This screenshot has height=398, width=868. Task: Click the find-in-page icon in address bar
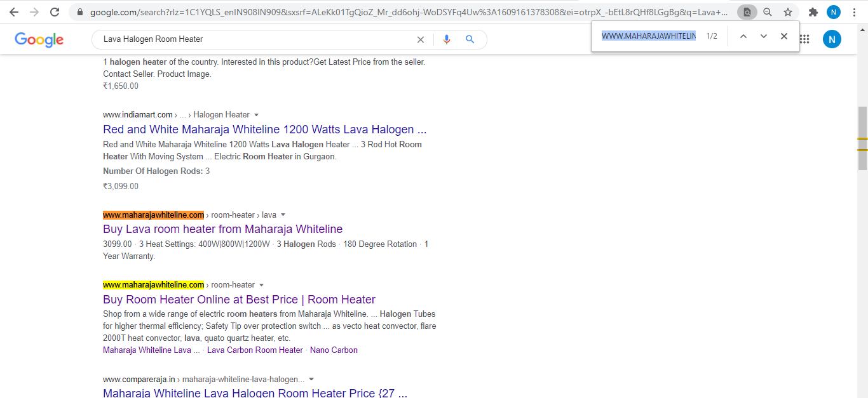747,12
